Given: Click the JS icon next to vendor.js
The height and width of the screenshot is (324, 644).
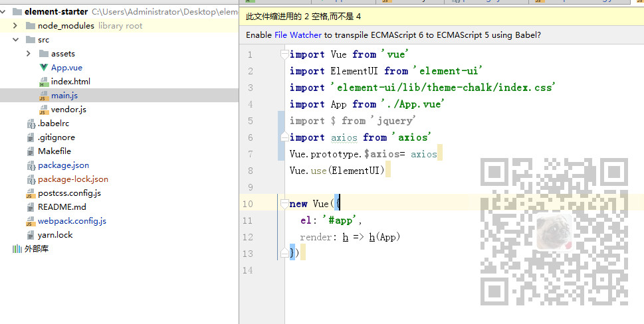Looking at the screenshot, I should pos(44,110).
